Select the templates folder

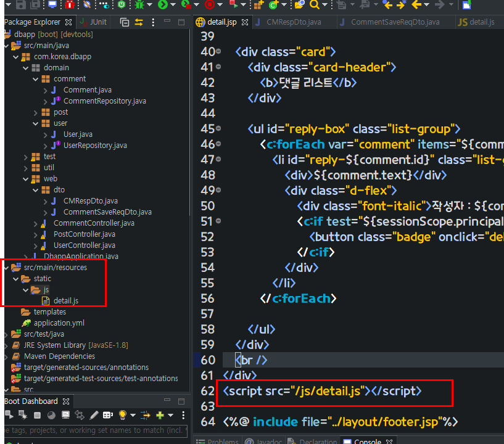coord(50,312)
